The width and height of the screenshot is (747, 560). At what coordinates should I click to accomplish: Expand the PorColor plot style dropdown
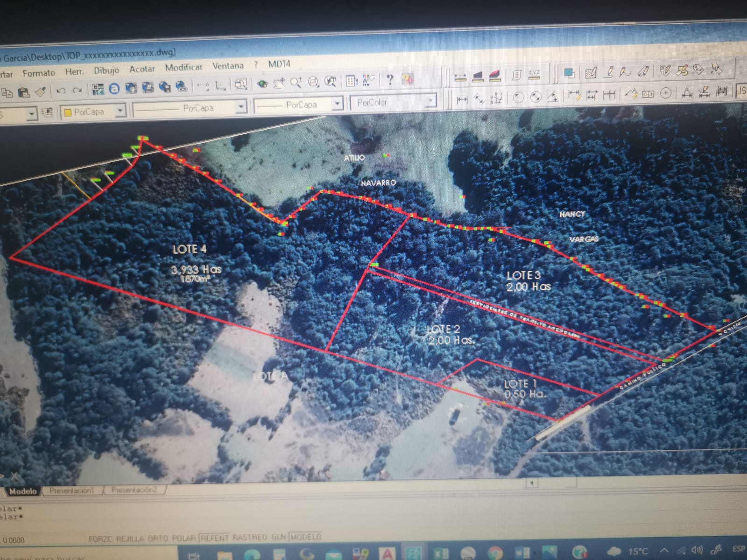point(431,100)
